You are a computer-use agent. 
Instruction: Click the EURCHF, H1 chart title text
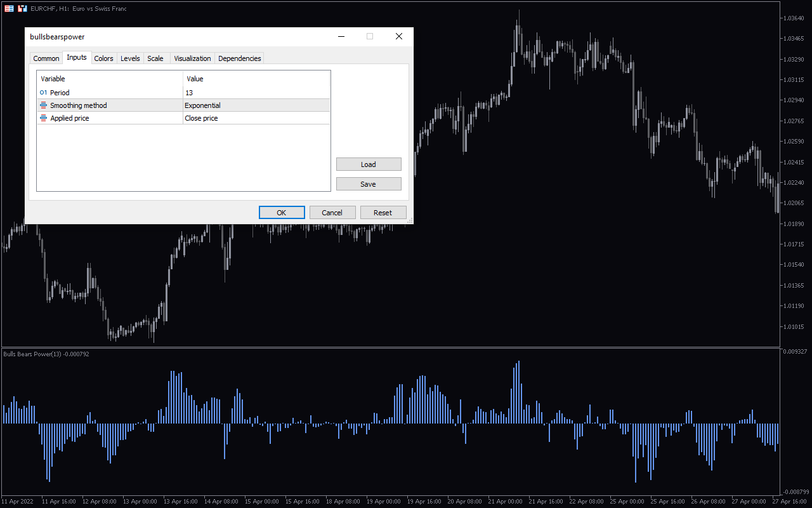(79, 8)
